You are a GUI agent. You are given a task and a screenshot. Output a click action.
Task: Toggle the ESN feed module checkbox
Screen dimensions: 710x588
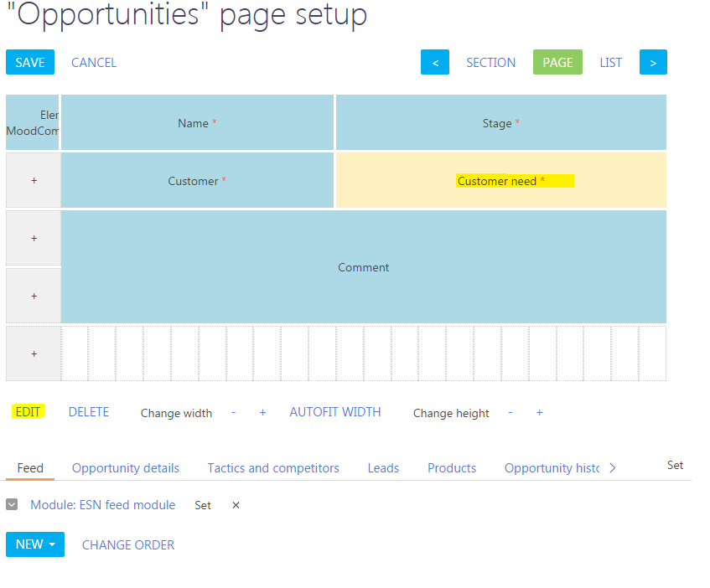tap(12, 504)
